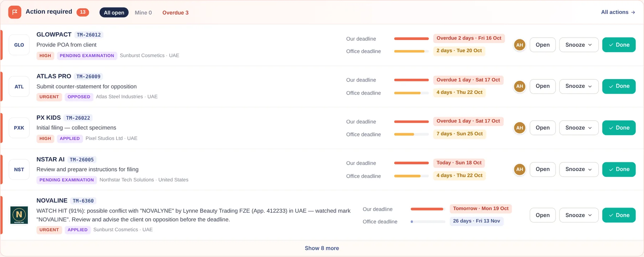The height and width of the screenshot is (257, 644).
Task: Click the NSTAR AI title
Action: [50, 159]
